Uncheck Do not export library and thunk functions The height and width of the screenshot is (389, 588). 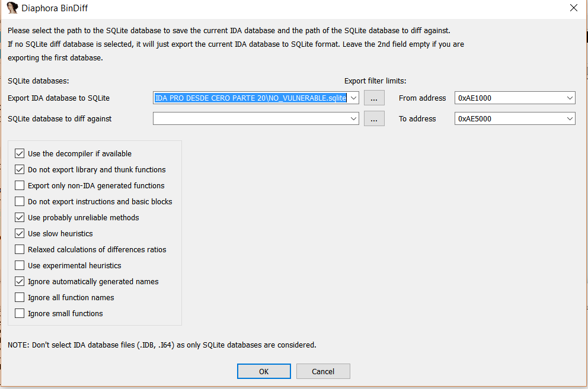coord(20,170)
